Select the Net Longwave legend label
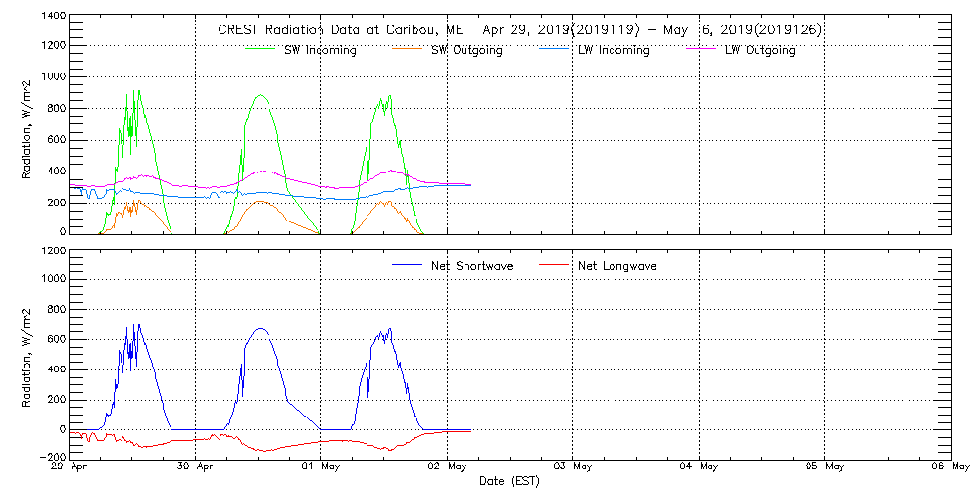980x490 pixels. click(617, 266)
